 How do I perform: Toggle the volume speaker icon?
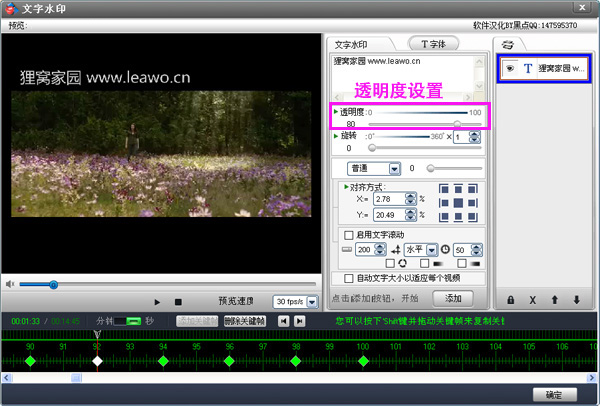click(10, 284)
